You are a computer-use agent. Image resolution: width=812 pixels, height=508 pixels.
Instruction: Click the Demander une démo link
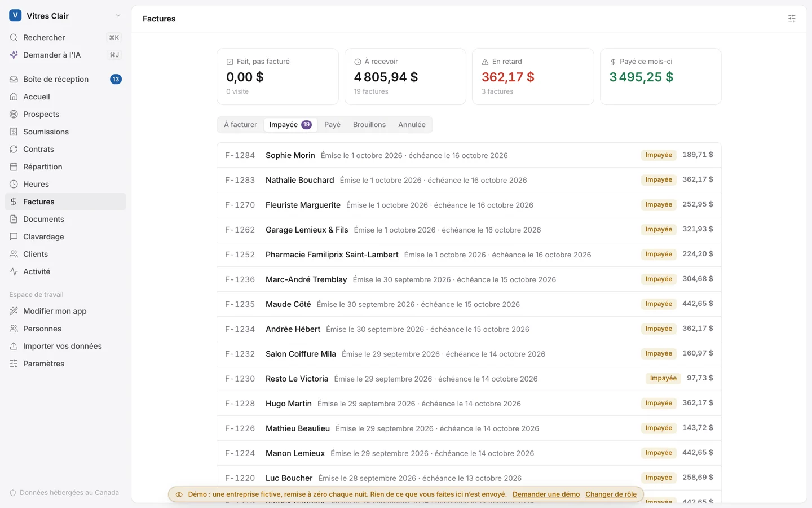tap(546, 494)
